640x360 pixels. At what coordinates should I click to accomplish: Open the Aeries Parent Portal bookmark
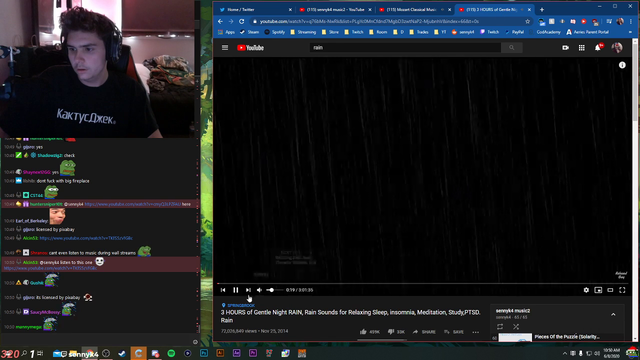[587, 32]
